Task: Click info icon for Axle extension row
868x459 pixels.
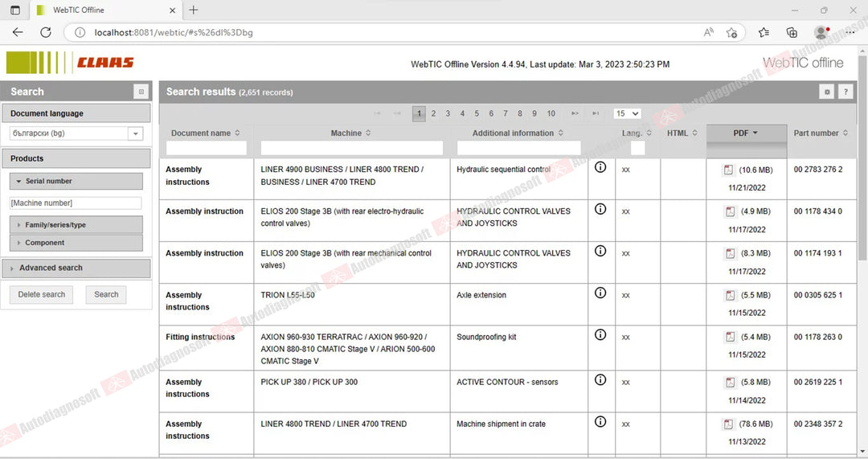Action: tap(600, 293)
